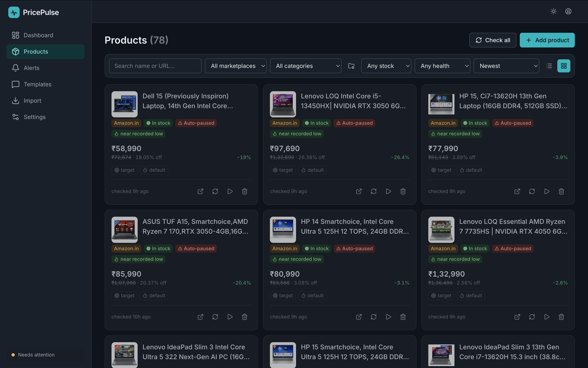Open Dell 15 product in external link
The image size is (588, 368).
click(x=201, y=191)
